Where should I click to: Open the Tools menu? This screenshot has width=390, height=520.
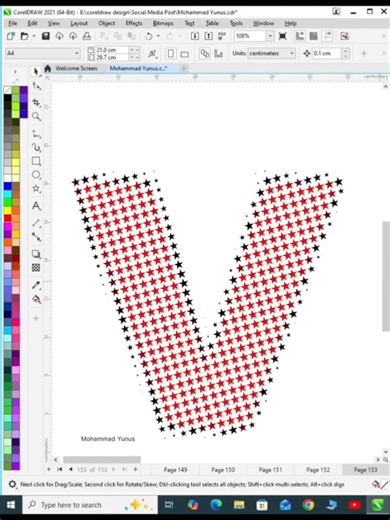(x=236, y=23)
